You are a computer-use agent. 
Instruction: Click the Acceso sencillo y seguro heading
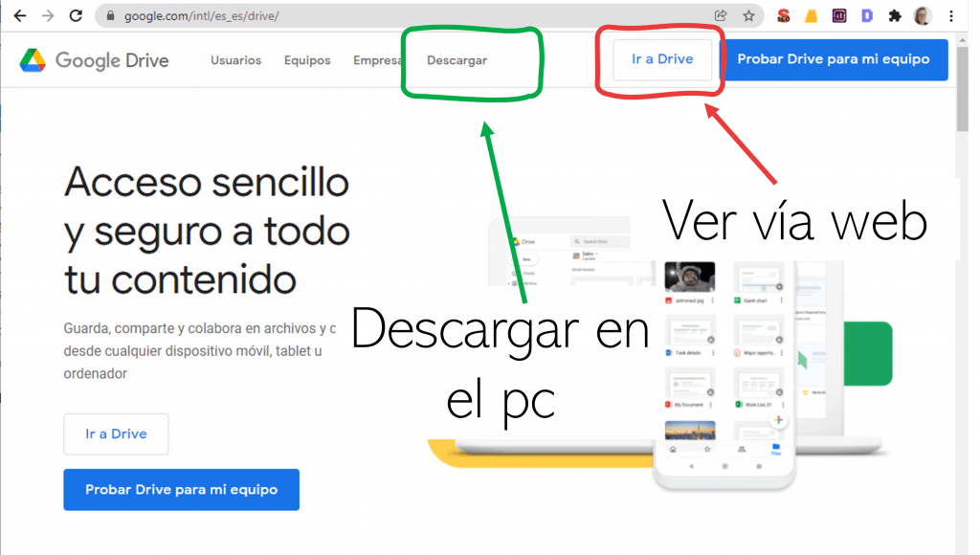[x=207, y=231]
